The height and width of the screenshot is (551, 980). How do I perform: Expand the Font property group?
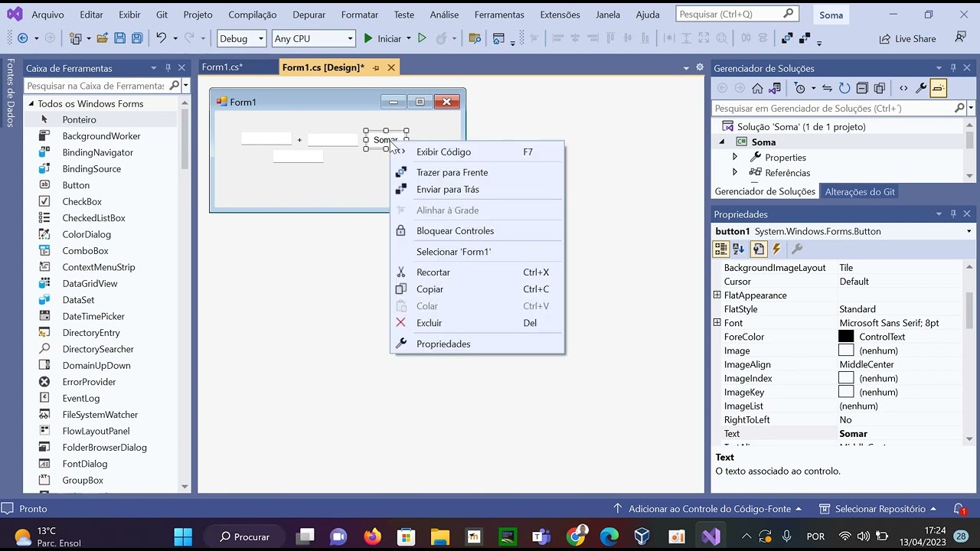coord(717,323)
